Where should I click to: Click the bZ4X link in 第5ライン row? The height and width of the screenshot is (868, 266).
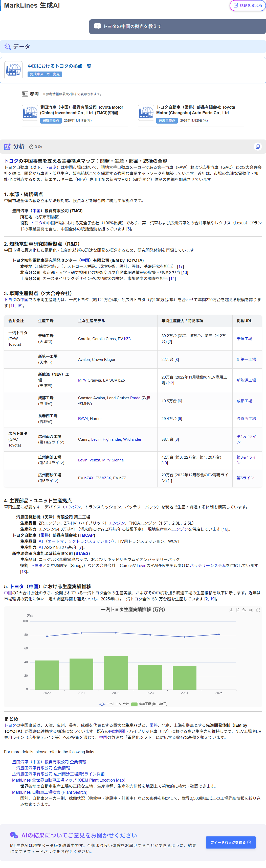(89, 478)
